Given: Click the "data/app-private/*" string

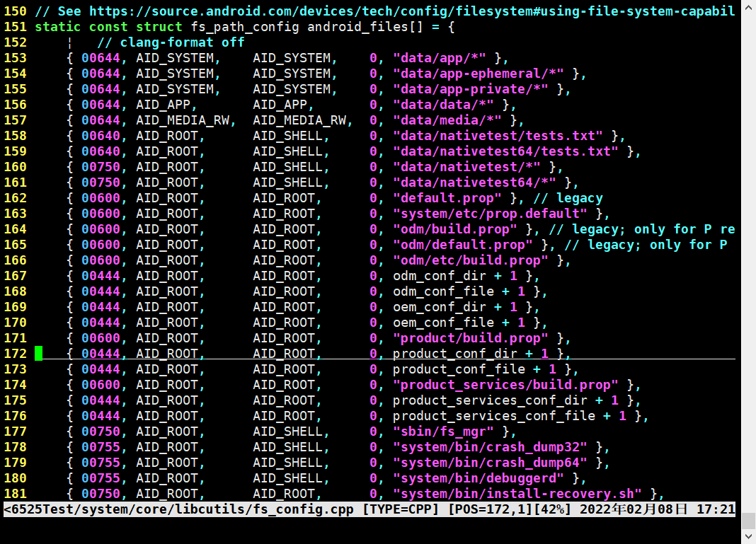Looking at the screenshot, I should 471,88.
